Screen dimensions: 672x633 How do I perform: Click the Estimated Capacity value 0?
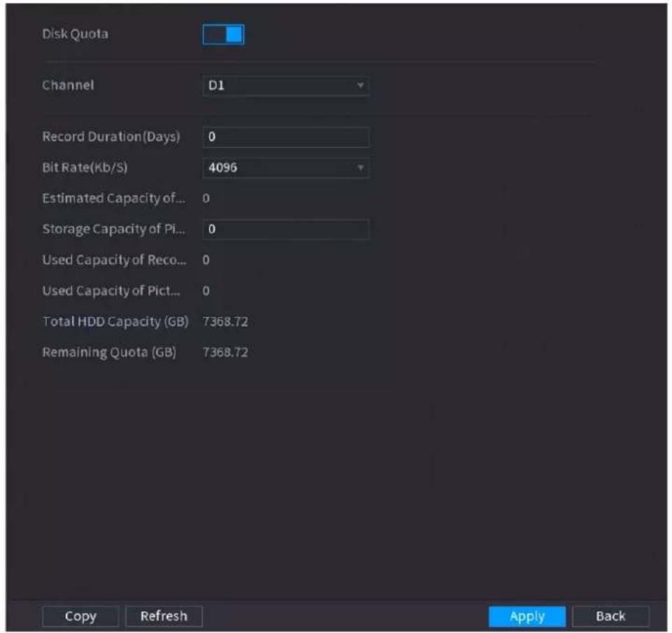click(206, 198)
